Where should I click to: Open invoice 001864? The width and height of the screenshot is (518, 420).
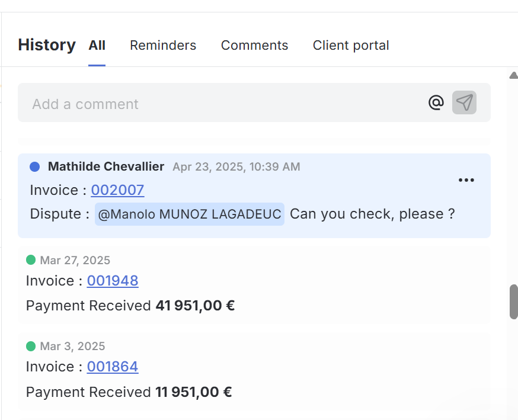(113, 367)
